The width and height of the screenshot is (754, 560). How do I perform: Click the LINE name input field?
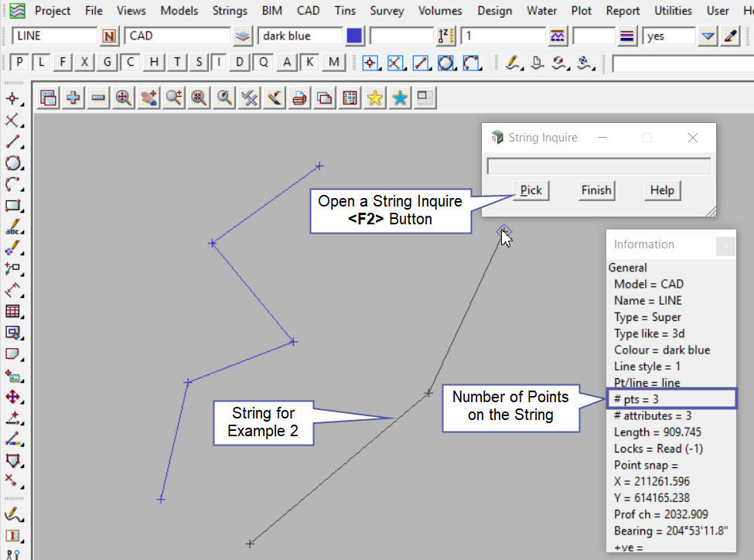(54, 36)
